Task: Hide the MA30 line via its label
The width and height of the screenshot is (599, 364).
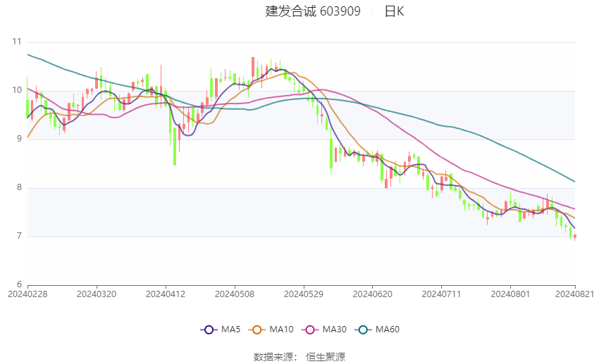Action: 334,330
